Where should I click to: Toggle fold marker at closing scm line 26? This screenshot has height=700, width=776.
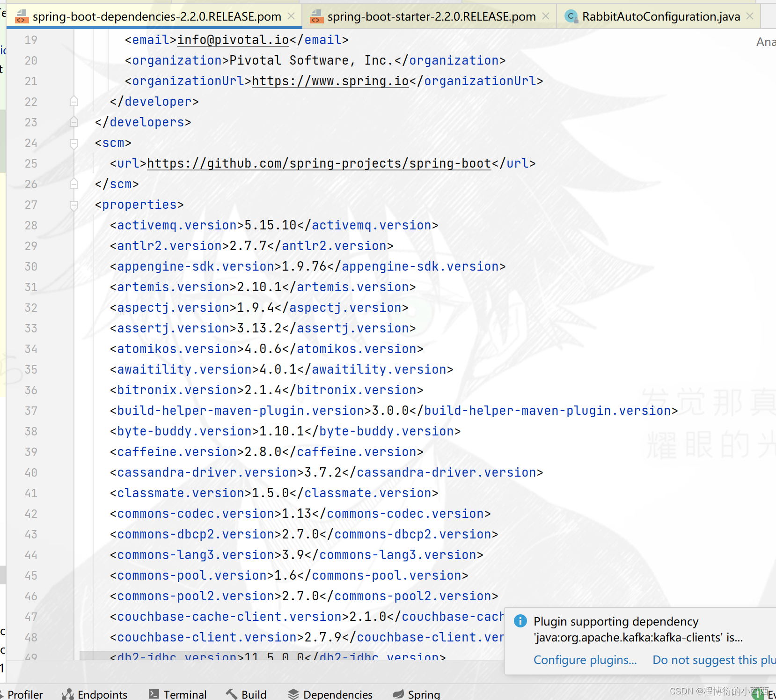click(x=74, y=184)
